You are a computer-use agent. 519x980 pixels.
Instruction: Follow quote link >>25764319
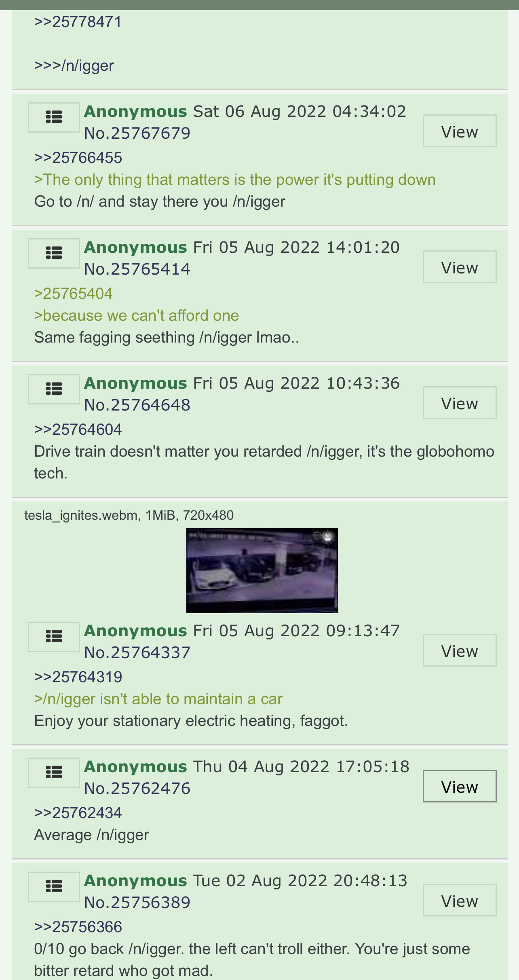click(x=78, y=677)
